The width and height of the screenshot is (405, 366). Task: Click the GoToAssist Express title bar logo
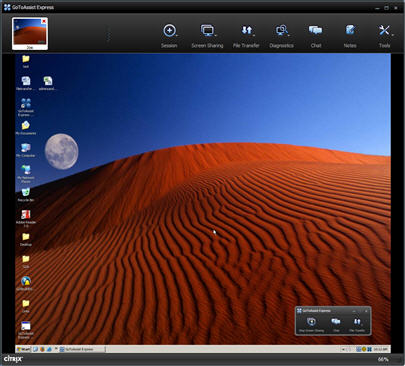click(7, 7)
